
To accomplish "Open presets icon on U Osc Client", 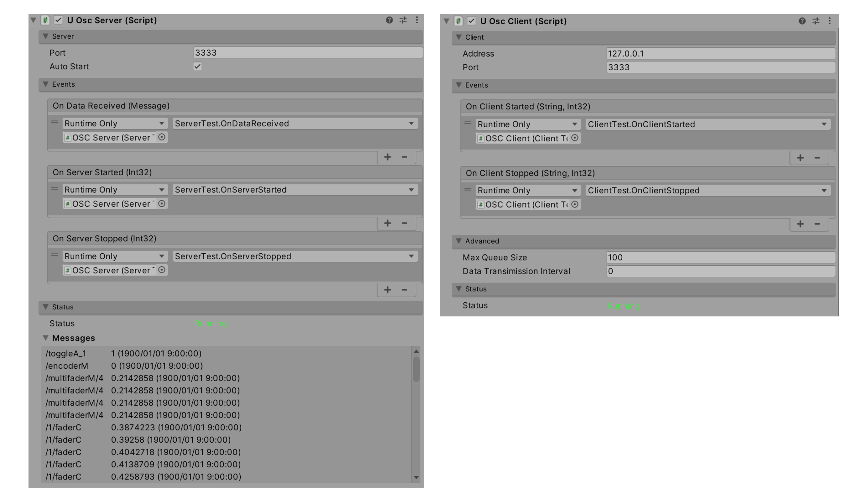I will [x=816, y=21].
